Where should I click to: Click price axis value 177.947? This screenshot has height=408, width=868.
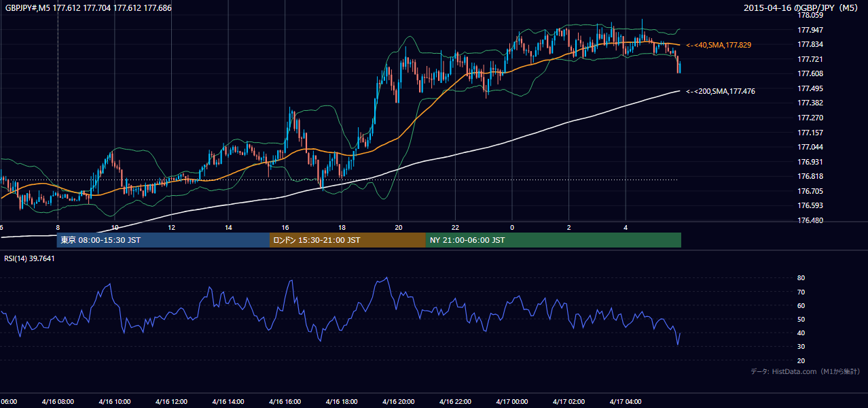coord(810,30)
